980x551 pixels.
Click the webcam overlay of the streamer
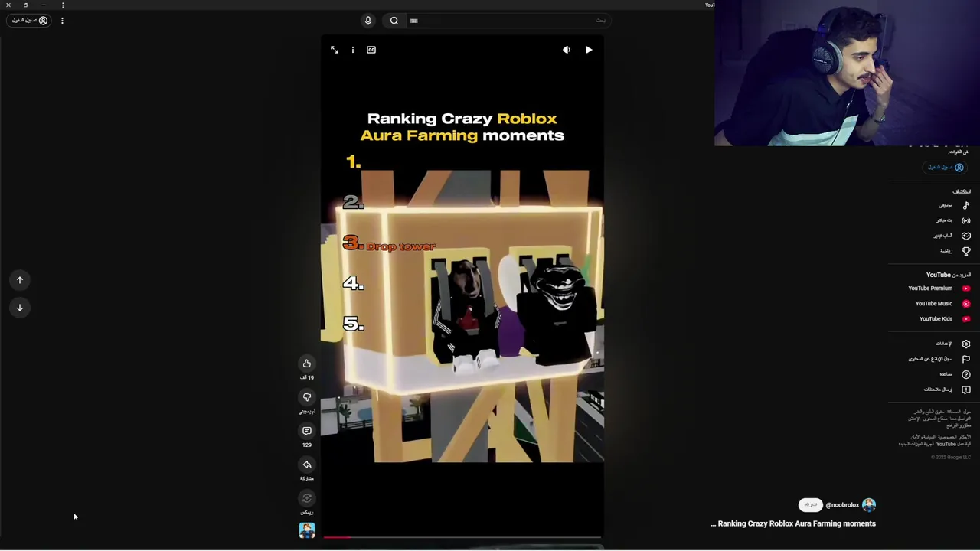847,73
